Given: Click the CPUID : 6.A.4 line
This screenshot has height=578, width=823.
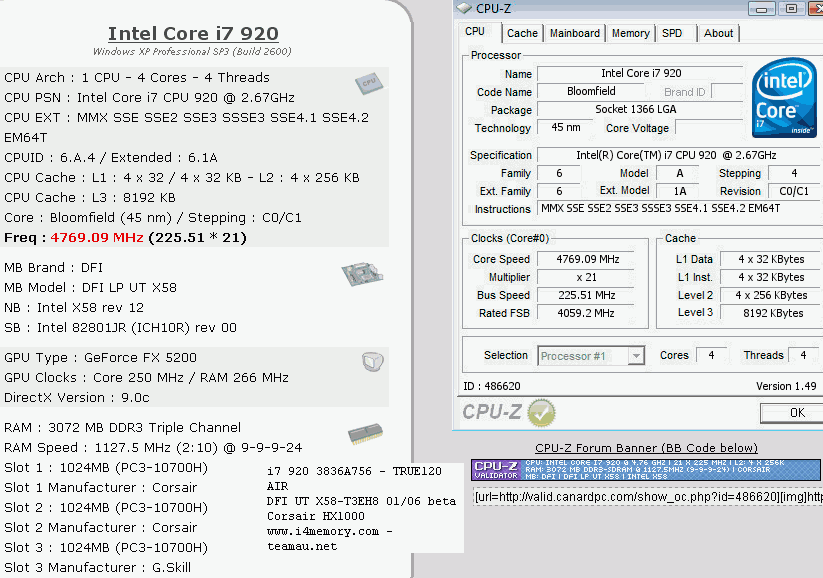Looking at the screenshot, I should click(x=111, y=157).
